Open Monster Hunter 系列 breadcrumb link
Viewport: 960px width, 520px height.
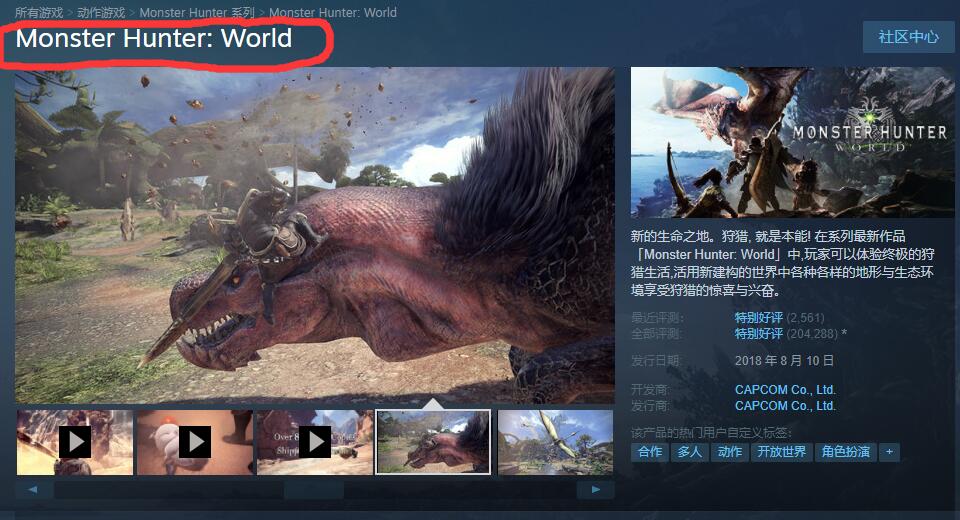(197, 12)
